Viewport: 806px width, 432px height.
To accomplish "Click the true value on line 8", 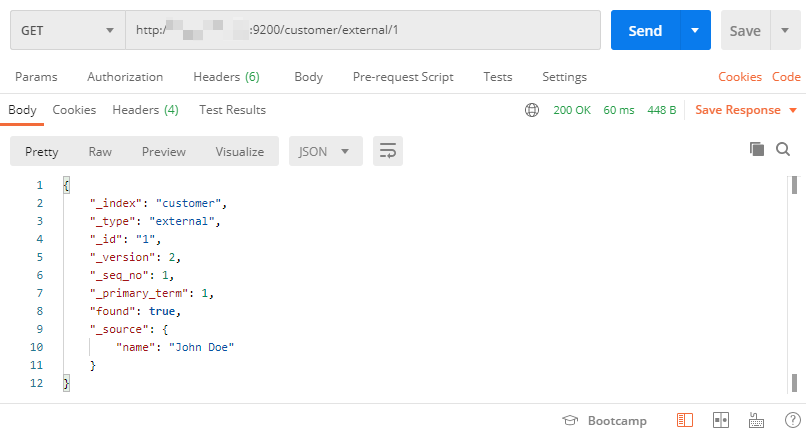I will coord(162,311).
